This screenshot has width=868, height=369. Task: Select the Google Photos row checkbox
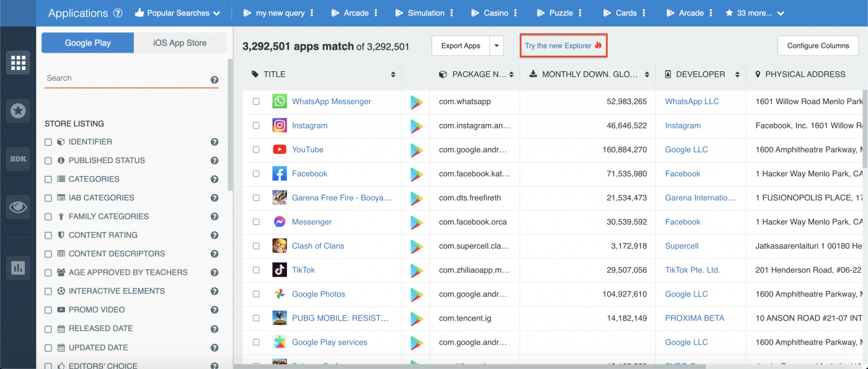point(256,294)
